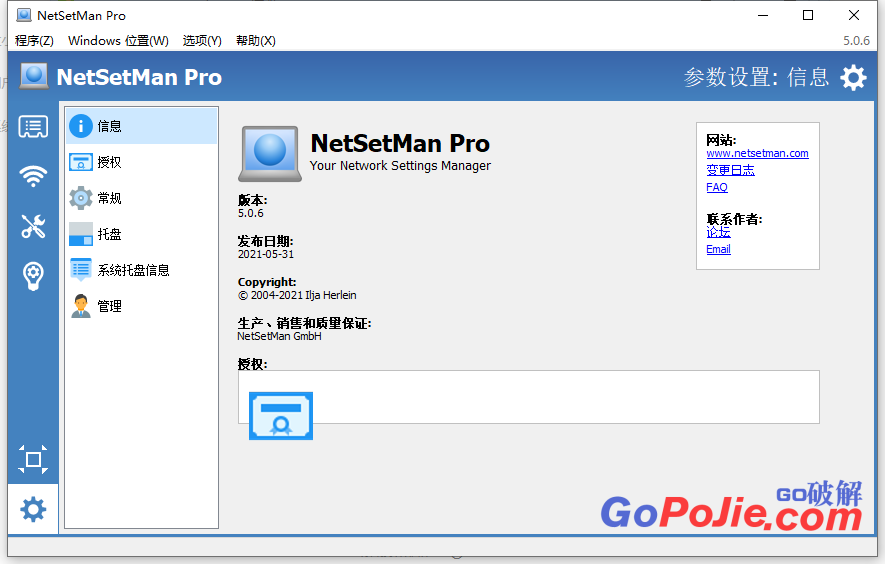Maximize the NetSetMan Pro window
The width and height of the screenshot is (885, 564).
coord(808,15)
